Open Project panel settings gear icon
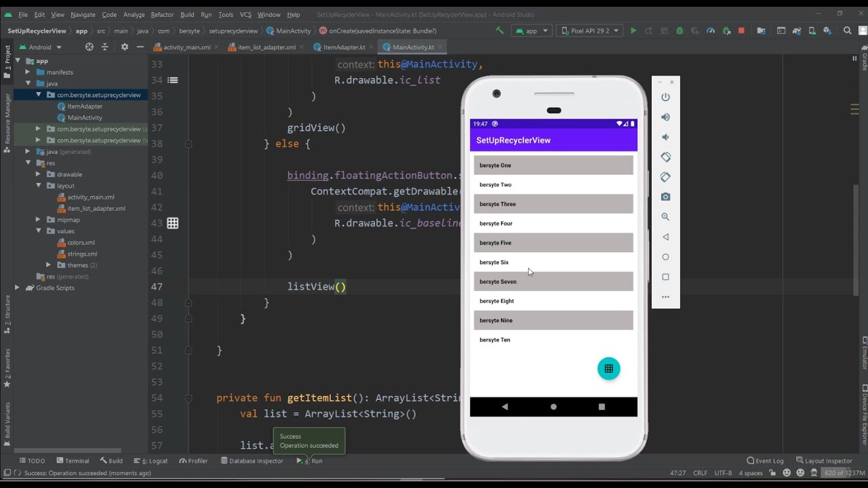 tap(124, 47)
